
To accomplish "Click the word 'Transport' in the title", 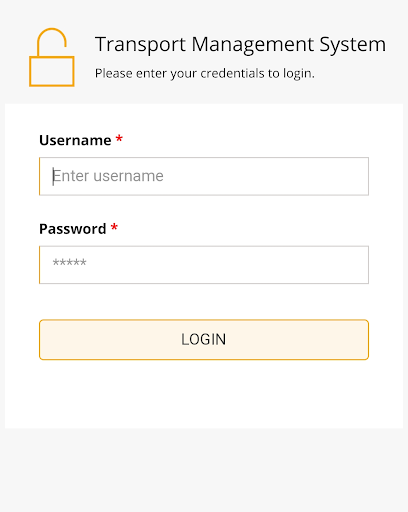I will pyautogui.click(x=140, y=45).
